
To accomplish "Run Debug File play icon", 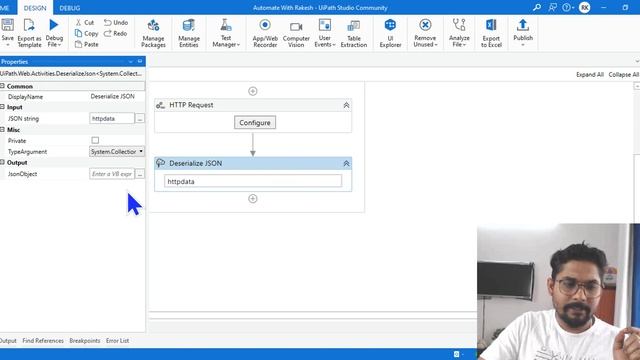I will pos(53,25).
